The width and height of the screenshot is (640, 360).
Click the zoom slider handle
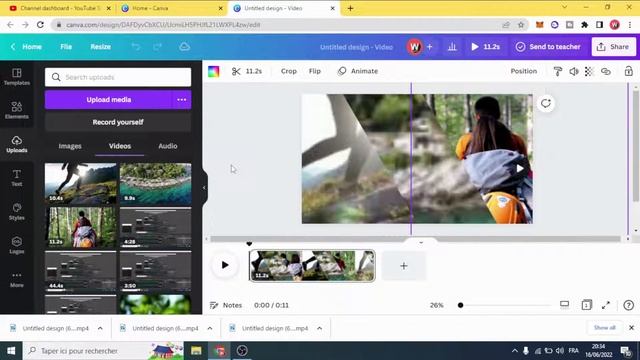(x=460, y=305)
